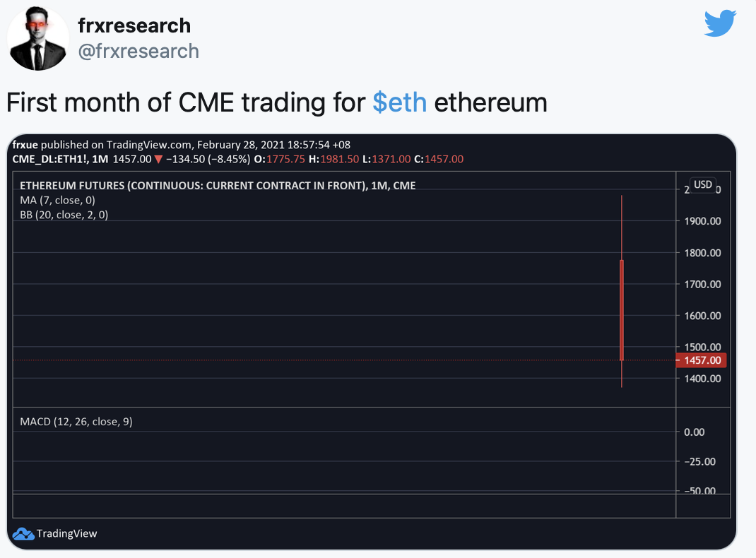Click the red 1457.00 price label

(x=702, y=360)
